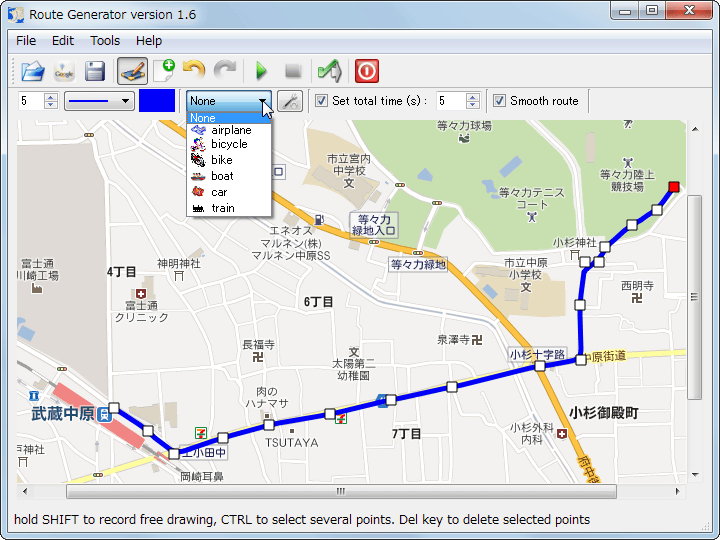The image size is (720, 540).
Task: Play the route animation
Action: [x=261, y=71]
